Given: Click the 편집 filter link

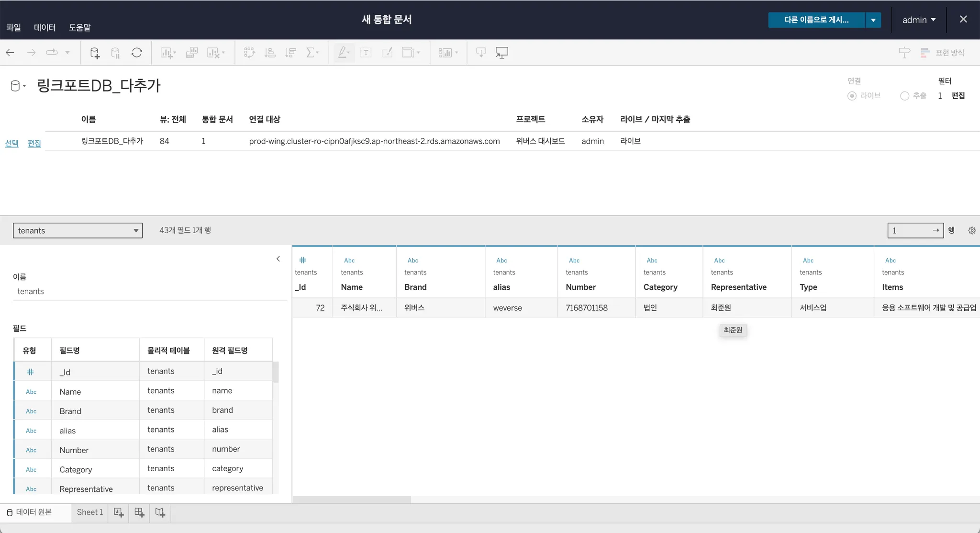Looking at the screenshot, I should [958, 96].
